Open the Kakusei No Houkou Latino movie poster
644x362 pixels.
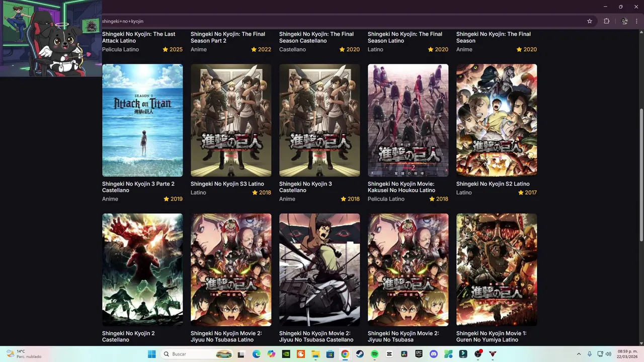[408, 120]
